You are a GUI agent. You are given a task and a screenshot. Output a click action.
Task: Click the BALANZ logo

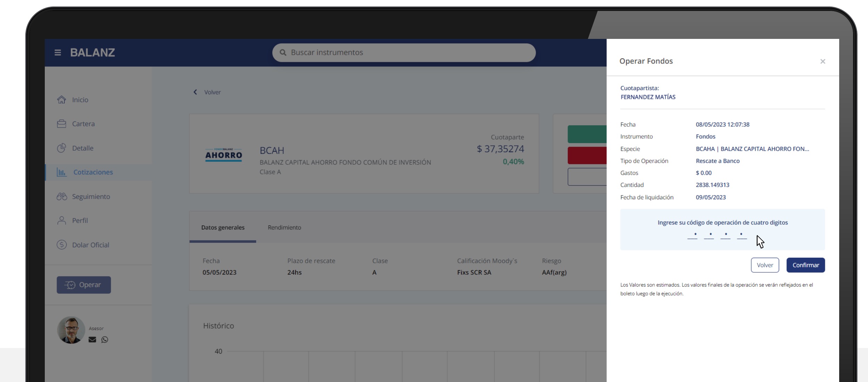pyautogui.click(x=92, y=52)
